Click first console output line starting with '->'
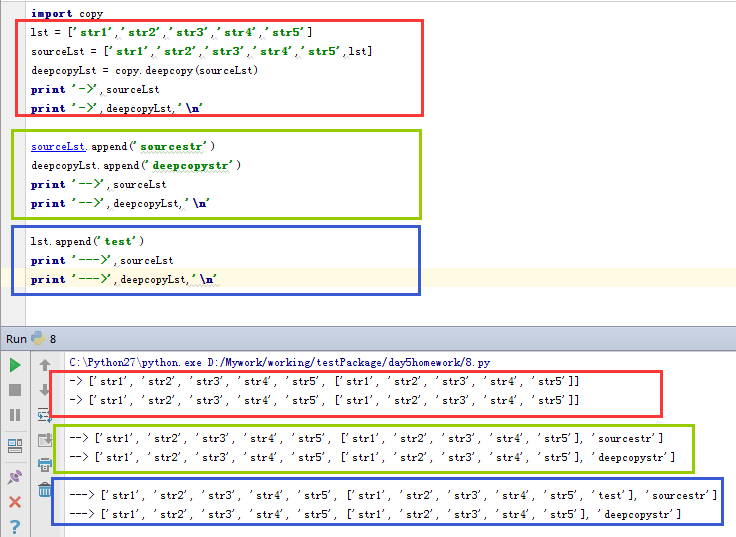Screen dimensions: 736x537 pyautogui.click(x=324, y=381)
